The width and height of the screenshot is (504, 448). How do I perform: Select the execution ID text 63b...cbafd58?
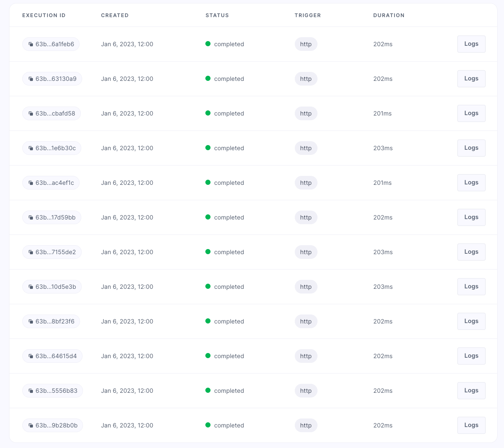tap(55, 114)
